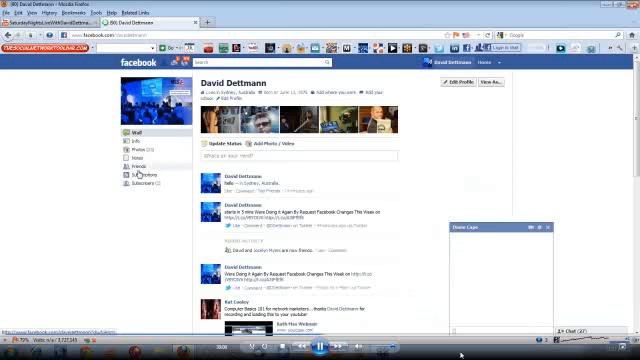This screenshot has height=360, width=640.
Task: Adjust the player volume slider
Action: (x=382, y=347)
